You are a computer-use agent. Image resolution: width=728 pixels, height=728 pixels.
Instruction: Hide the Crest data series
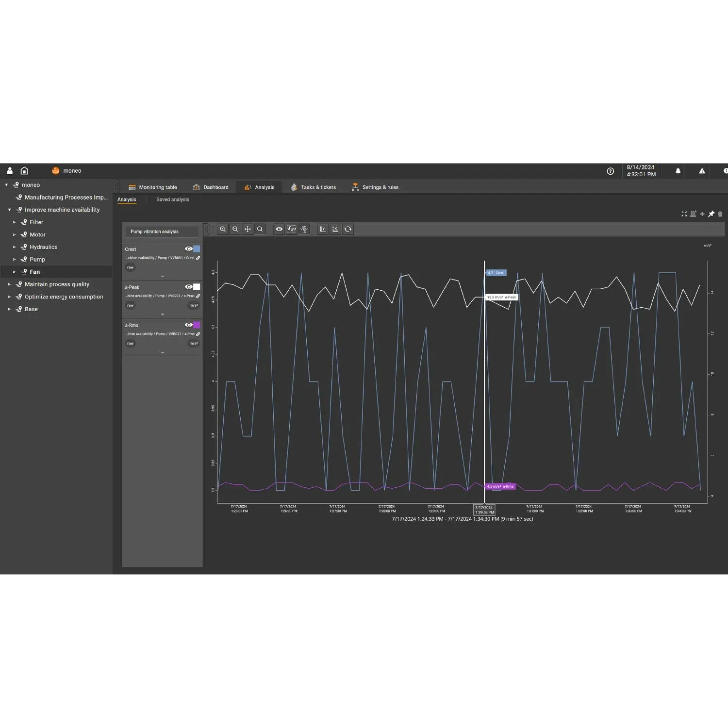[x=188, y=249]
